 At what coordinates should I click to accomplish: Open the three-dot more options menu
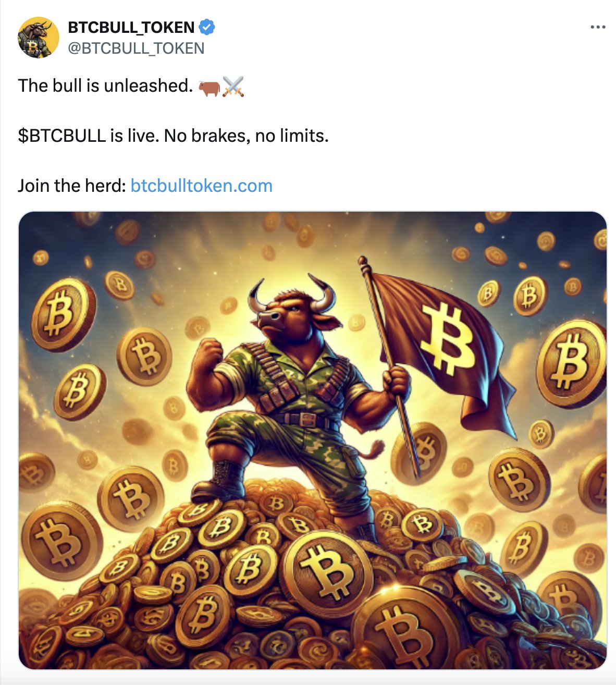(598, 27)
